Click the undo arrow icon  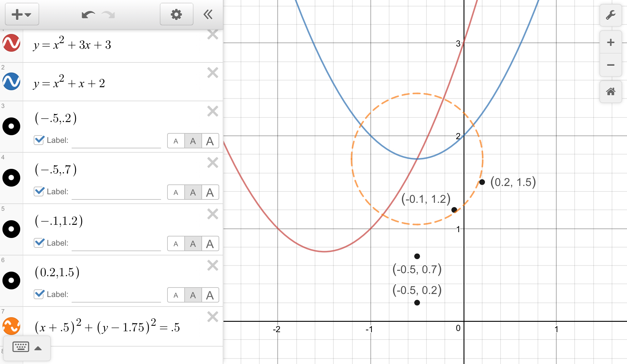[88, 14]
